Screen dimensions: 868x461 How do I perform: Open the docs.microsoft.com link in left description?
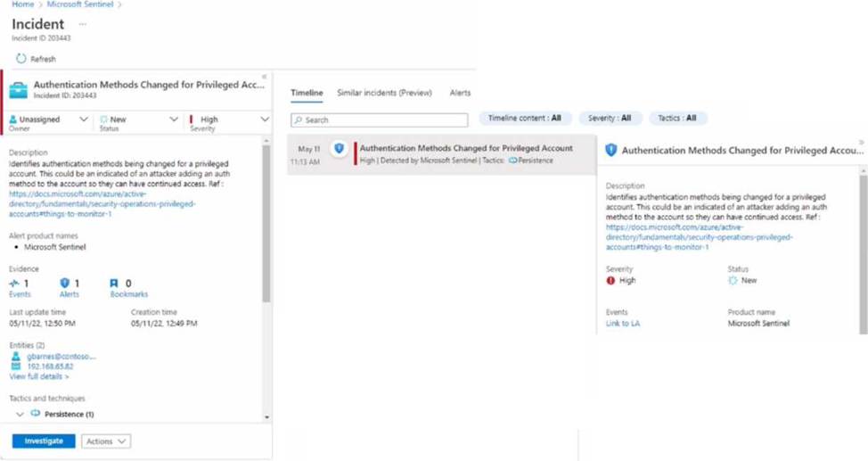tap(102, 204)
